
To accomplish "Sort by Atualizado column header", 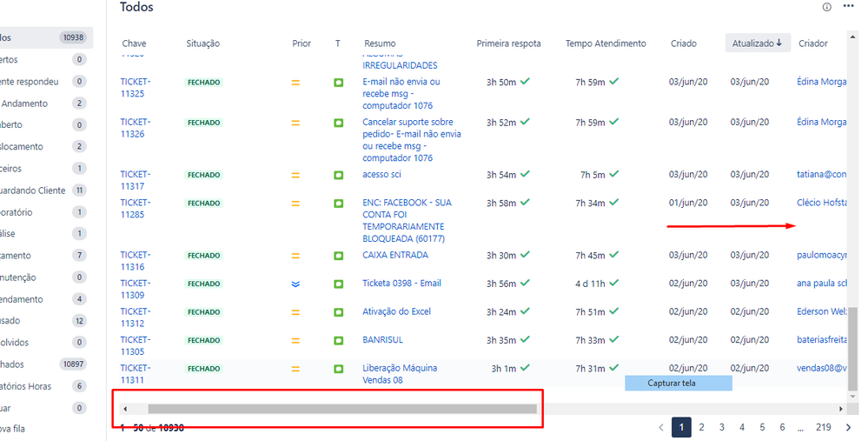I will [x=757, y=43].
